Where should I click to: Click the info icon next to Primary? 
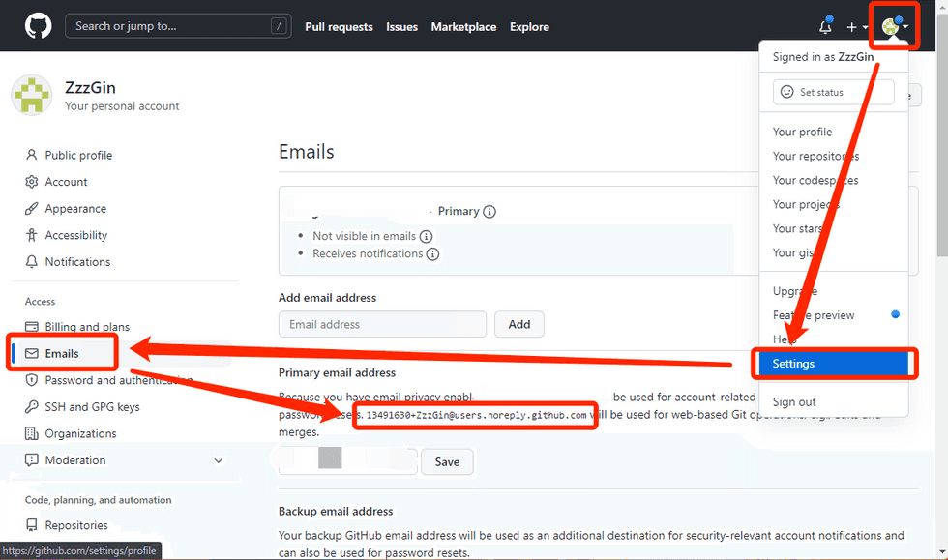[489, 211]
